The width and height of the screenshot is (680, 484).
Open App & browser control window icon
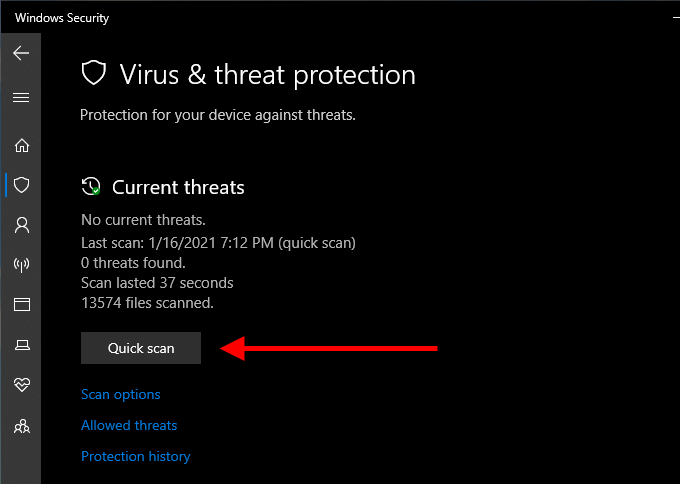tap(21, 304)
